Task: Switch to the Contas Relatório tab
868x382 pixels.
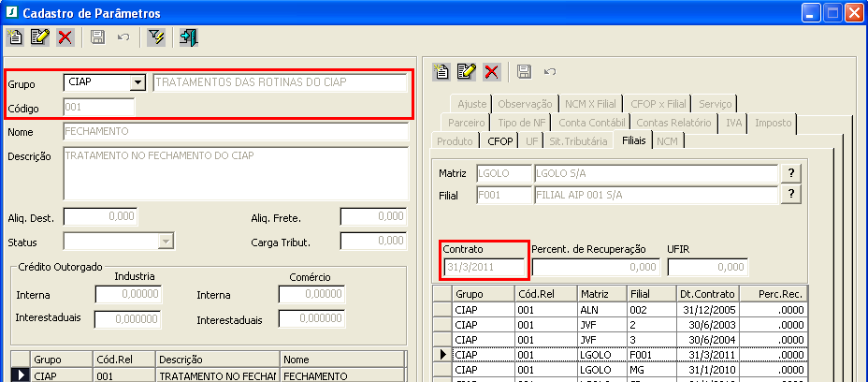Action: pos(674,123)
